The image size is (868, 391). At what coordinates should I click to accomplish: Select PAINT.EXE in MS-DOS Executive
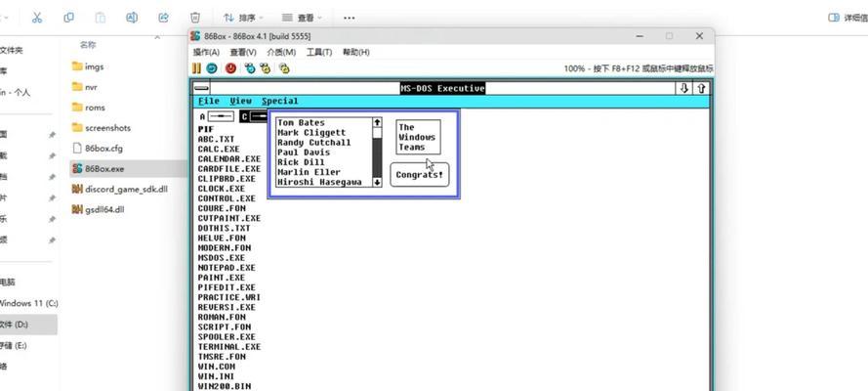[x=222, y=278]
